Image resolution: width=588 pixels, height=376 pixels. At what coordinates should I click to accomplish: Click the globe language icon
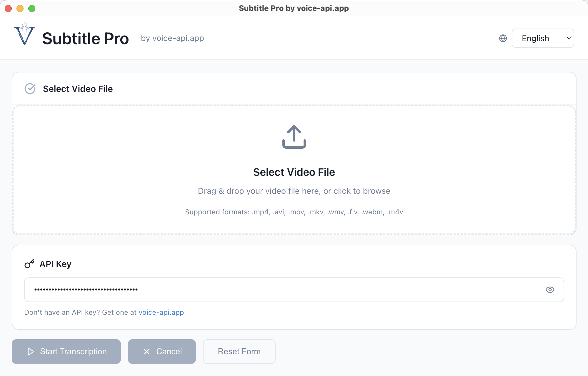click(x=503, y=38)
